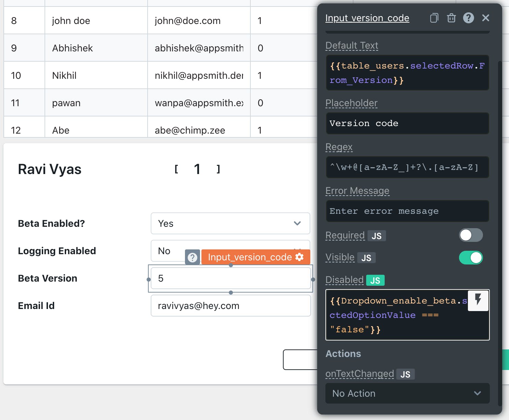The width and height of the screenshot is (509, 420).
Task: Click the Input_version_code title link
Action: point(367,18)
